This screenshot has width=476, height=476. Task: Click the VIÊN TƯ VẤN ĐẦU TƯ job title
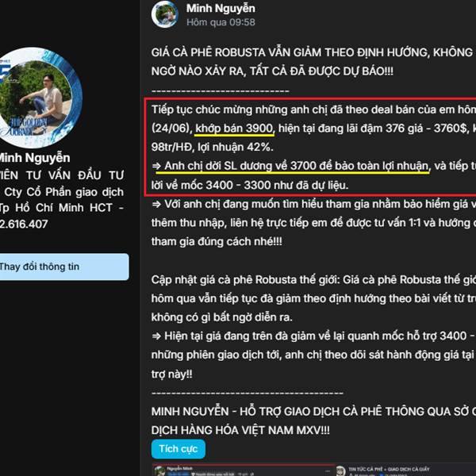pyautogui.click(x=62, y=175)
